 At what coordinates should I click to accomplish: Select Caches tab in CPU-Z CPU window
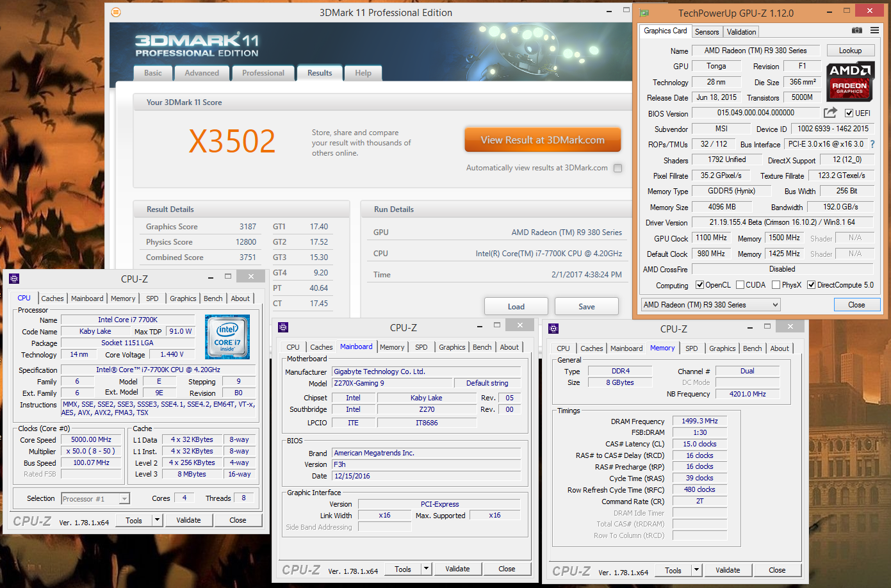(53, 298)
